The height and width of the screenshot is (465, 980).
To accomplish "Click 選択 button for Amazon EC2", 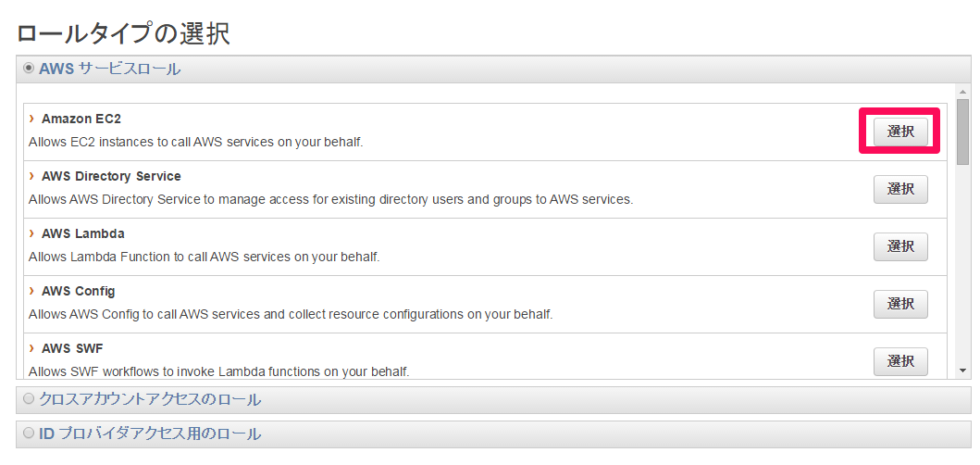I will [x=900, y=132].
